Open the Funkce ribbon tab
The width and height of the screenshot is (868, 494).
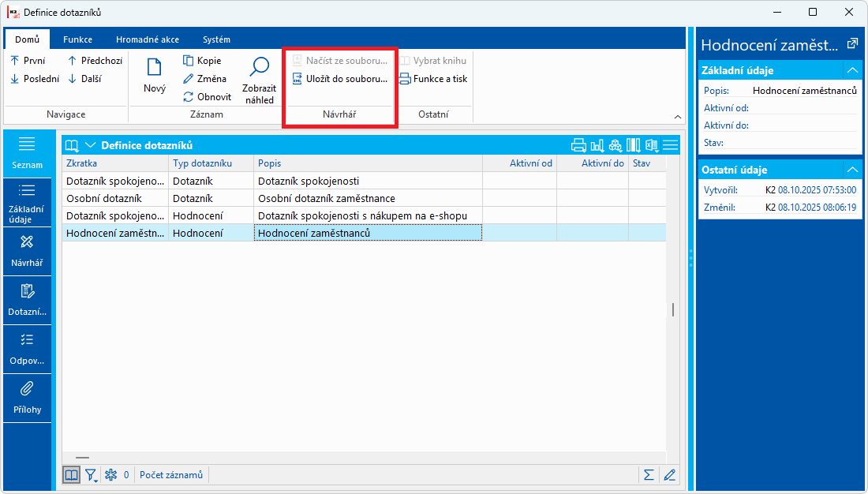point(77,39)
